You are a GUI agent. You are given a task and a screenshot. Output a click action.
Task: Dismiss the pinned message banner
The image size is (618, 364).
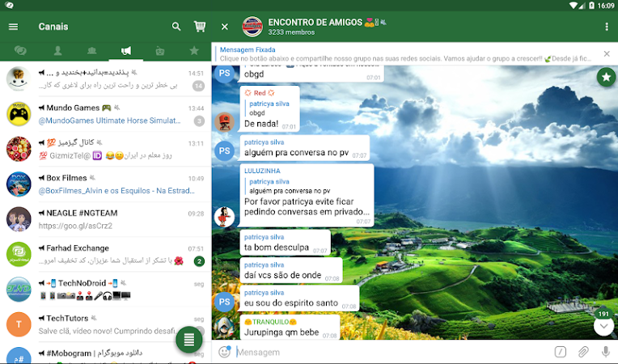coord(607,54)
